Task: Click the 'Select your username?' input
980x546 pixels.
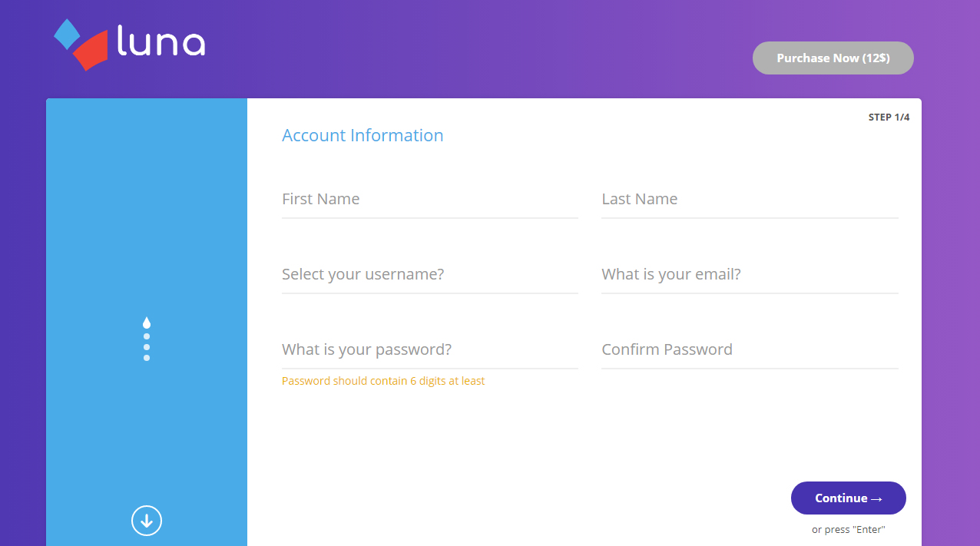Action: (x=429, y=275)
